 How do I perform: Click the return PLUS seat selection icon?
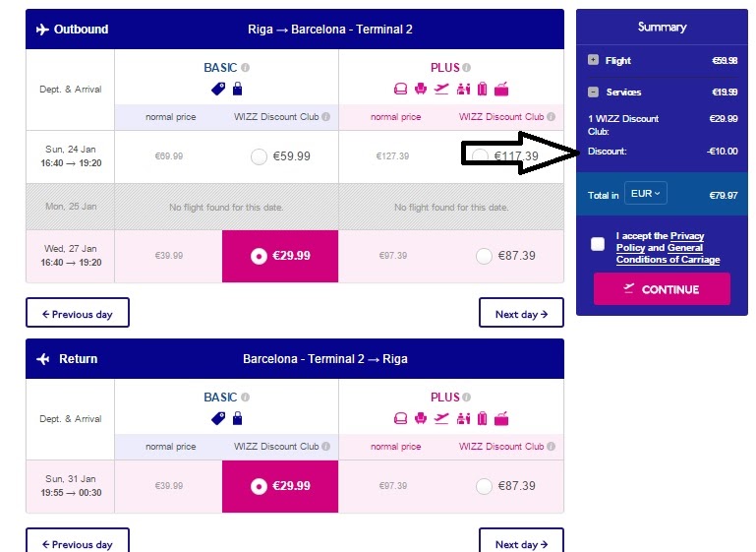point(400,418)
